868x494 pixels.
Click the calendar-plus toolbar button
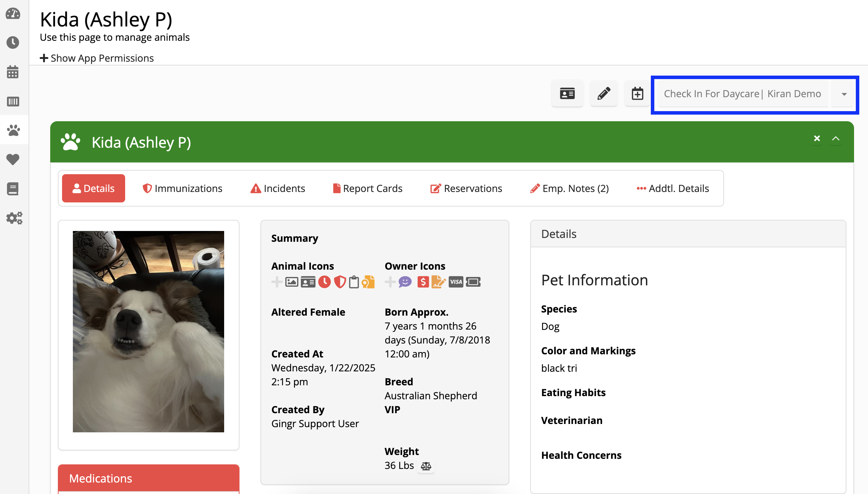pos(637,93)
